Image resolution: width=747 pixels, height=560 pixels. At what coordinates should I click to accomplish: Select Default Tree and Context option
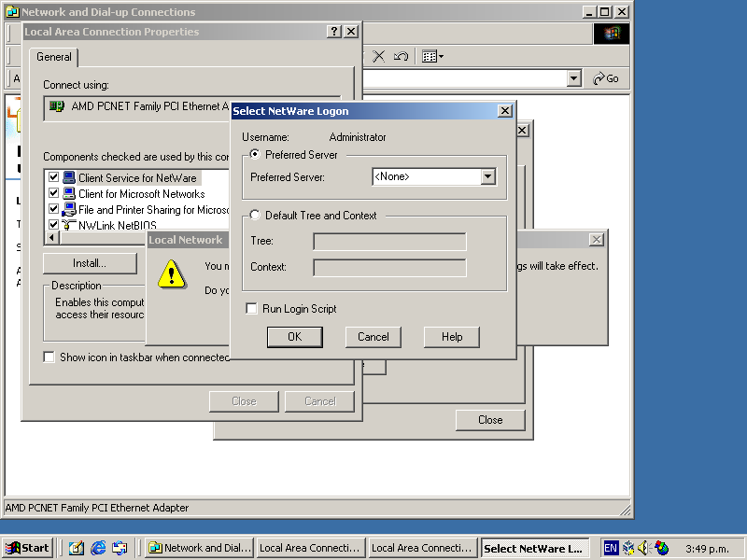tap(255, 216)
